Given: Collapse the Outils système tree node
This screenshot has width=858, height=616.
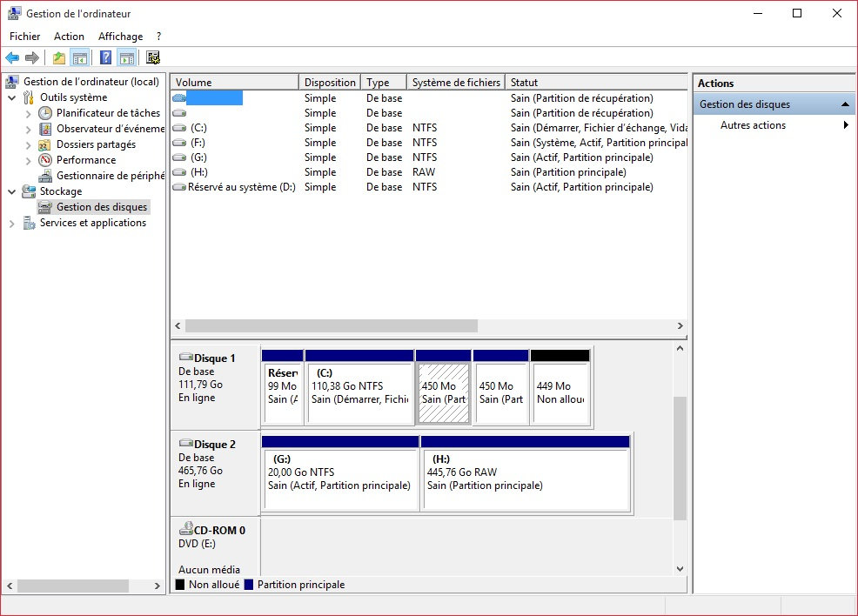Looking at the screenshot, I should (12, 97).
